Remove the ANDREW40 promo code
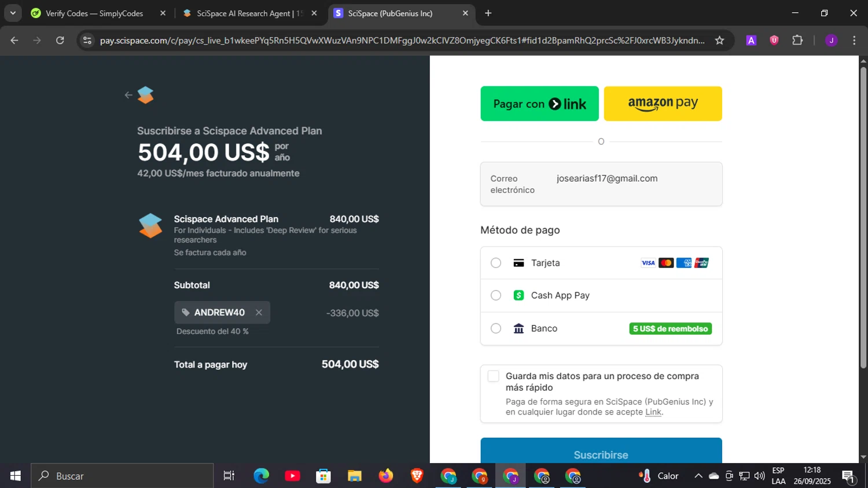The image size is (868, 488). click(x=259, y=313)
